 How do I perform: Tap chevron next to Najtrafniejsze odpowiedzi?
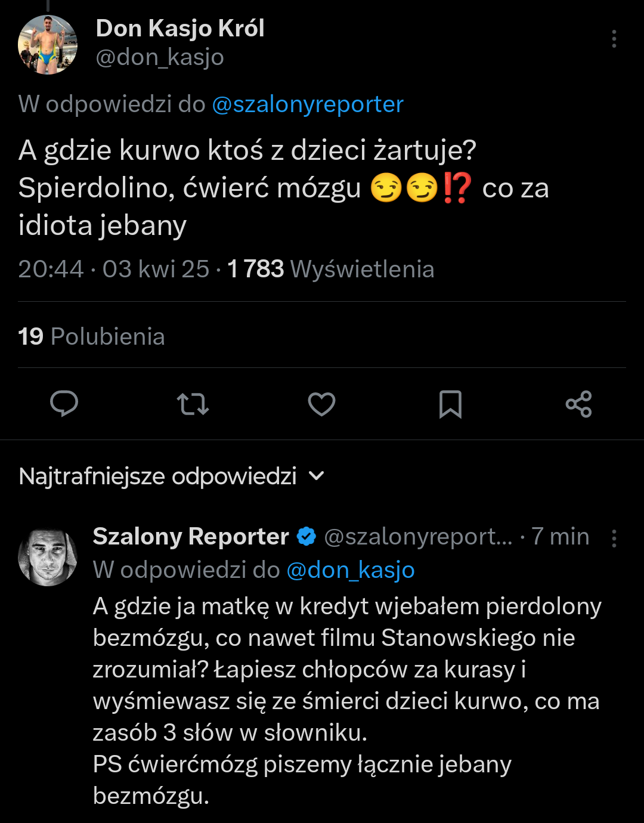point(317,476)
